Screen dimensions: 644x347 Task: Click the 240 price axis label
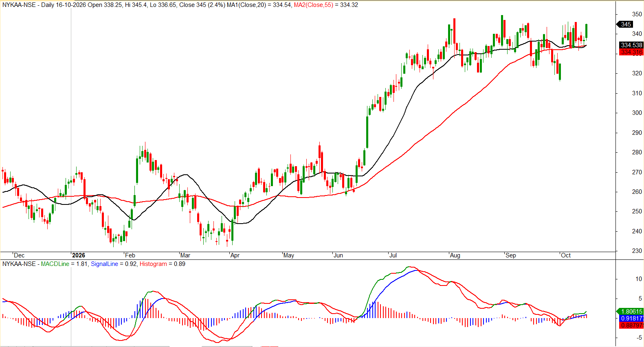click(x=637, y=231)
